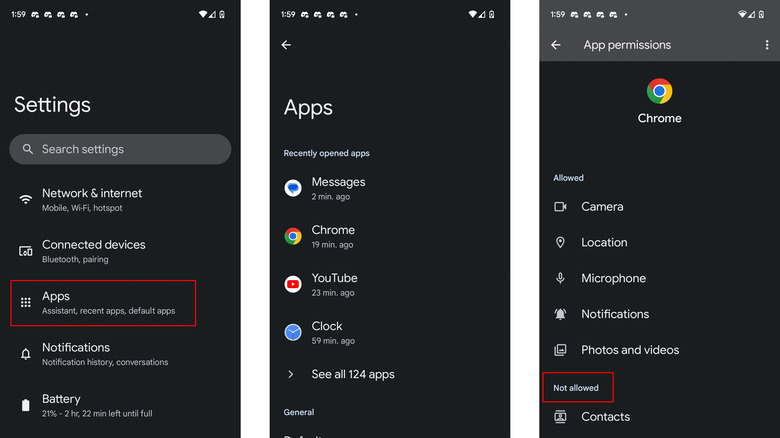Viewport: 780px width, 438px height.
Task: Click the Recently opened apps heading
Action: [x=326, y=153]
